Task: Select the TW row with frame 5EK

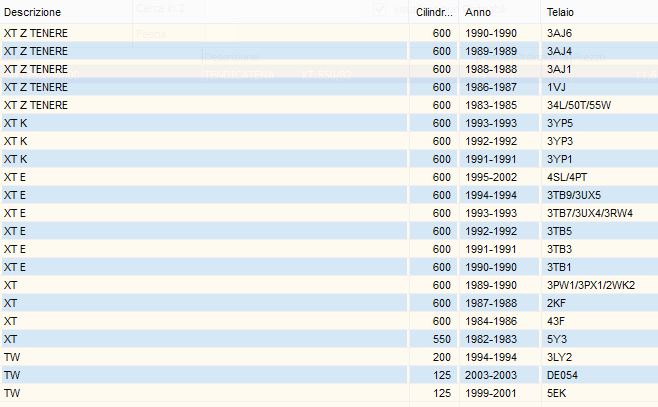Action: click(329, 394)
